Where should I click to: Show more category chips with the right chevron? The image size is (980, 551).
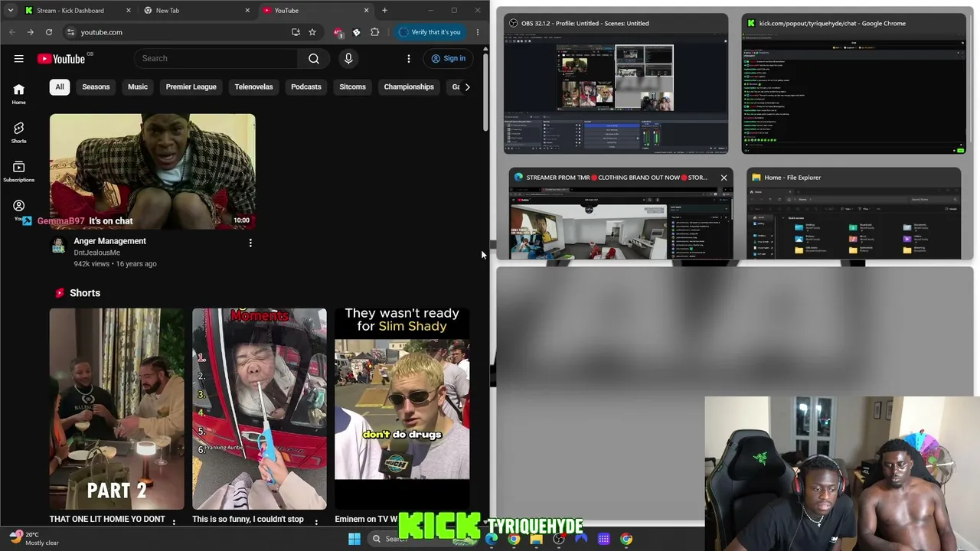coord(467,86)
